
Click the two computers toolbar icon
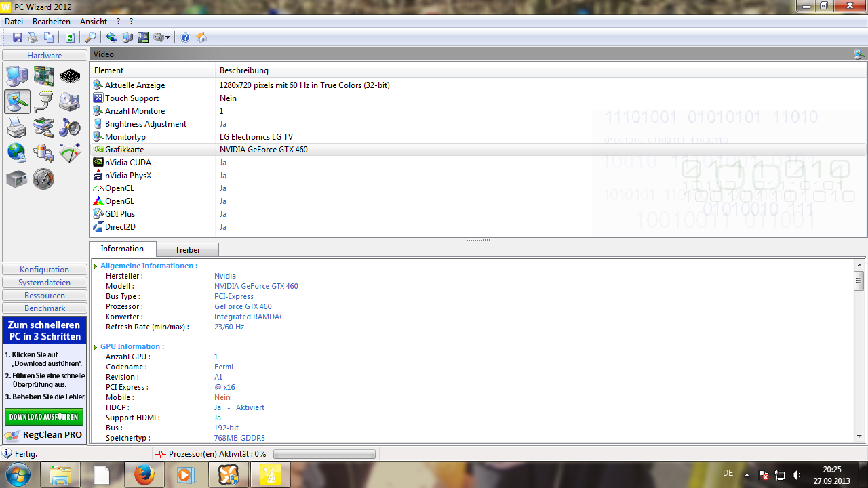point(127,37)
